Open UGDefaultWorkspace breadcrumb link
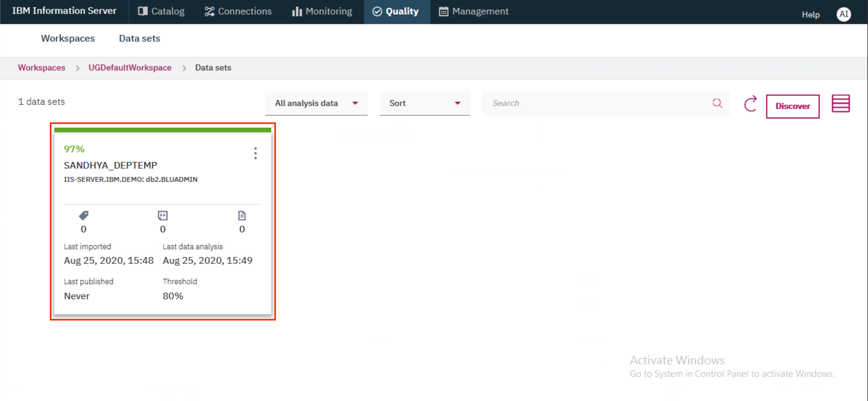The image size is (868, 401). [130, 68]
